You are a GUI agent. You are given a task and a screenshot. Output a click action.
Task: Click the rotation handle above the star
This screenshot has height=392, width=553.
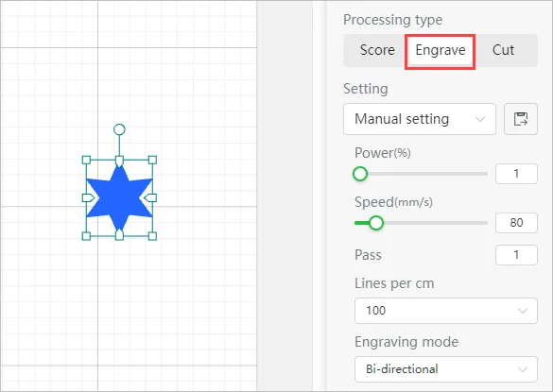pos(119,129)
